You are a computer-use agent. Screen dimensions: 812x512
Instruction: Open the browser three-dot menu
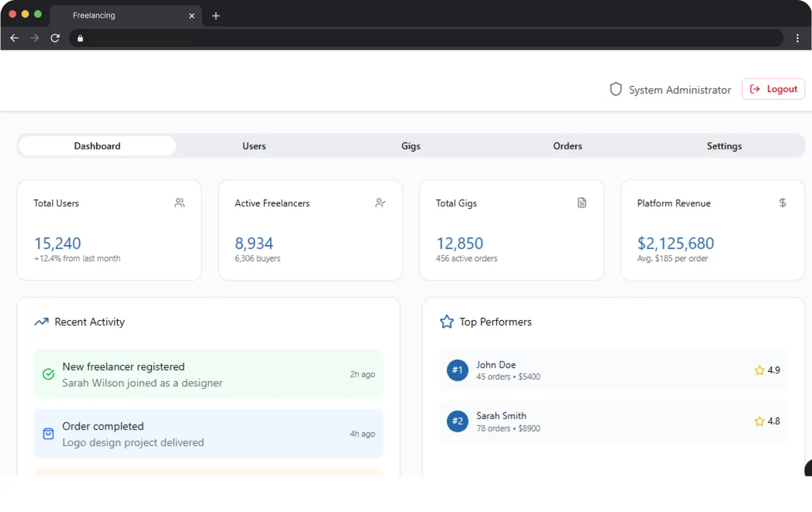797,38
